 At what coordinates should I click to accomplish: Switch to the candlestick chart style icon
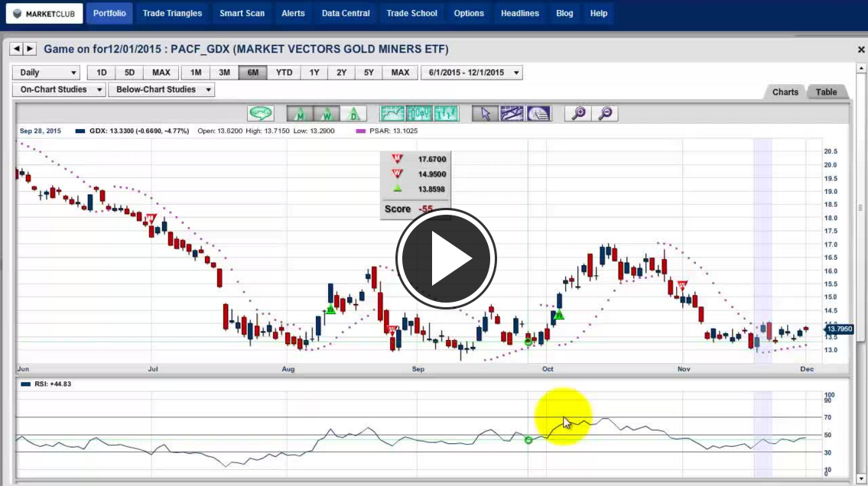click(419, 113)
